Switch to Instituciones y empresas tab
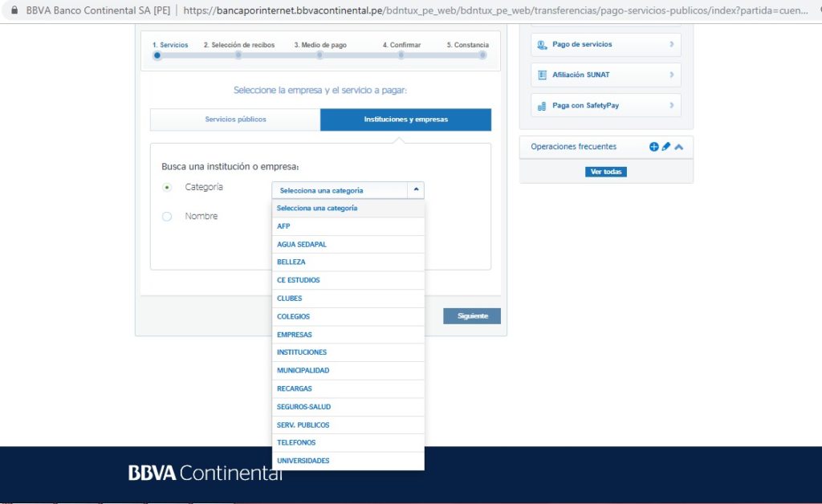822x504 pixels. tap(405, 120)
